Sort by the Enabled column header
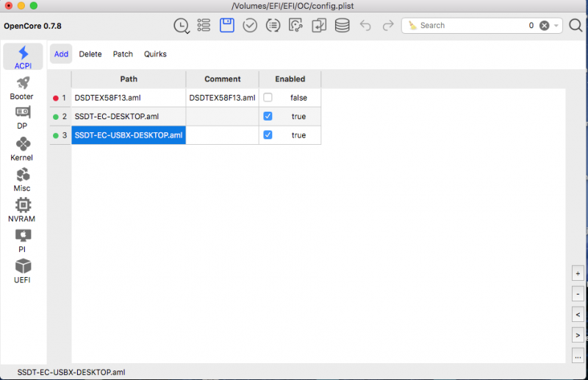The width and height of the screenshot is (588, 380). coord(290,79)
